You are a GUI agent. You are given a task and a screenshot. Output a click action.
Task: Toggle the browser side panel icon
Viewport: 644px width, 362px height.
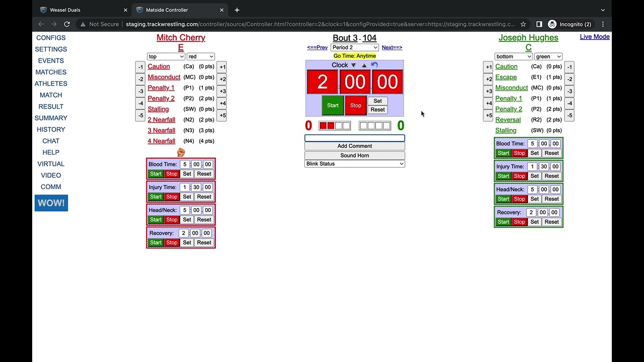[539, 24]
